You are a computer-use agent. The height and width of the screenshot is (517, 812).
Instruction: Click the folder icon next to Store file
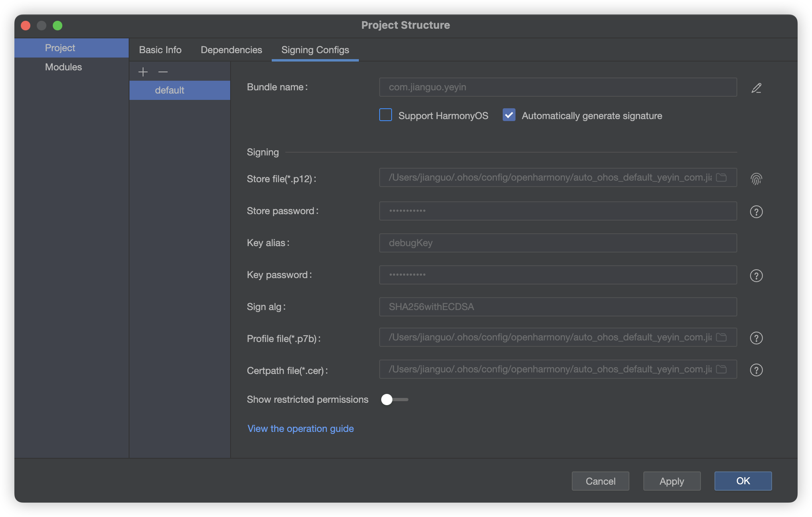pos(722,178)
